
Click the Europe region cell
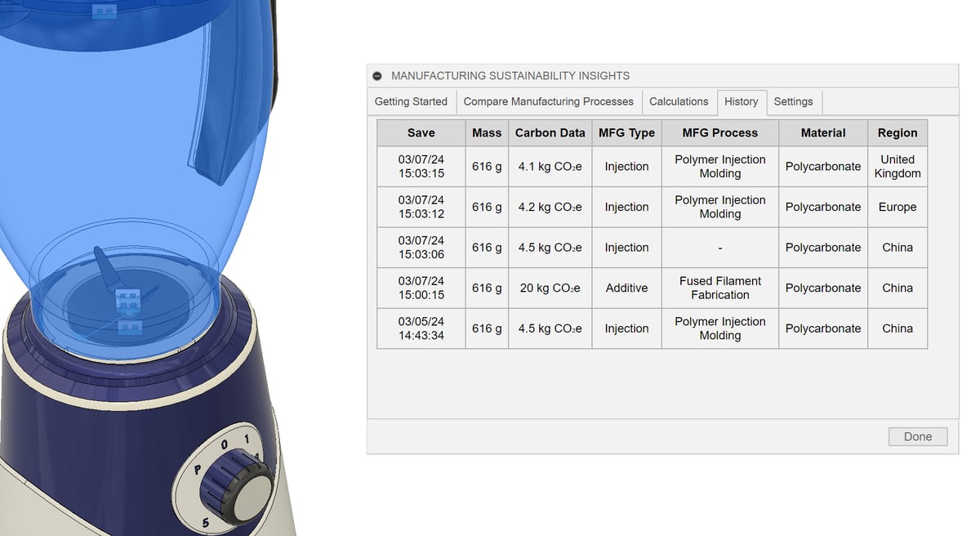pyautogui.click(x=898, y=207)
